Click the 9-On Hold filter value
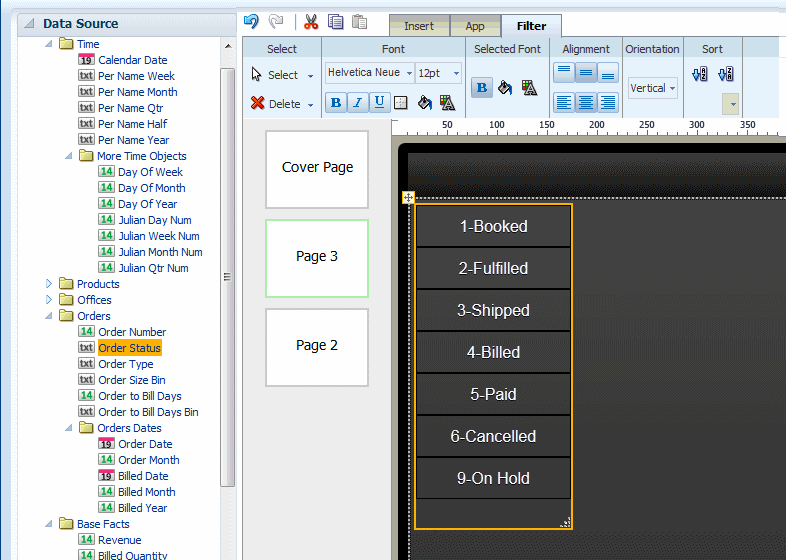Viewport: 786px width, 560px height. tap(494, 478)
